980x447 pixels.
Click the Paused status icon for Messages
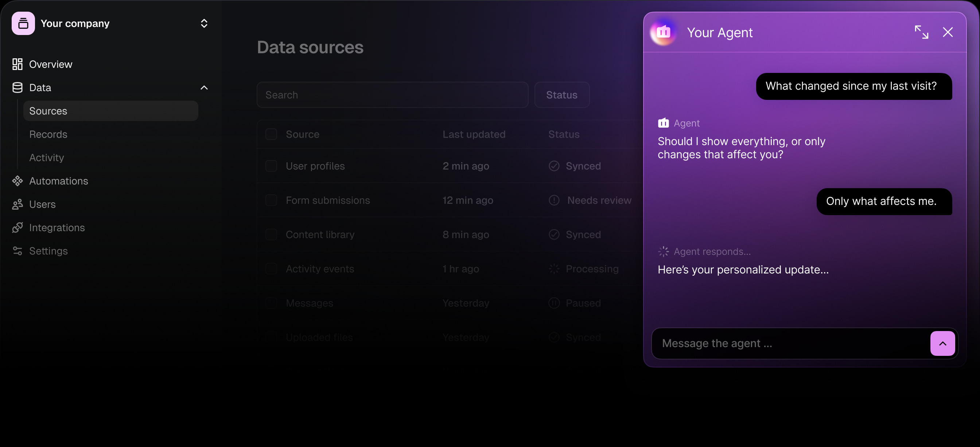[554, 303]
